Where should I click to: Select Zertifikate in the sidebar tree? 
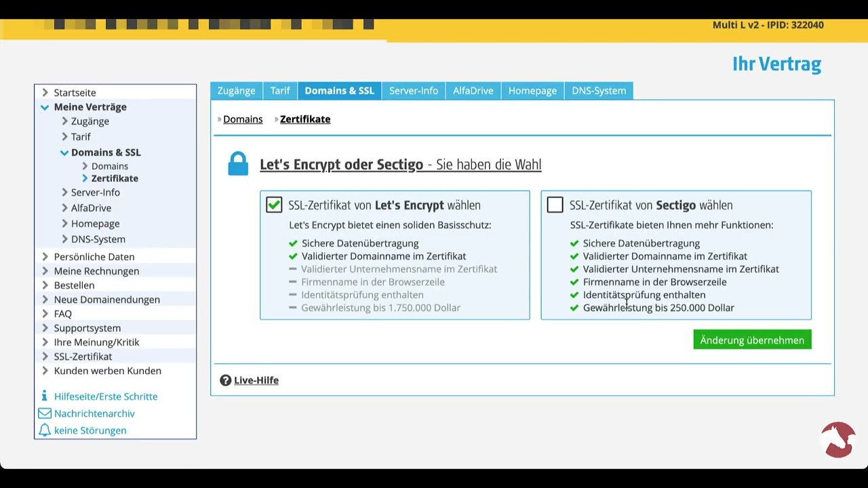pos(115,178)
